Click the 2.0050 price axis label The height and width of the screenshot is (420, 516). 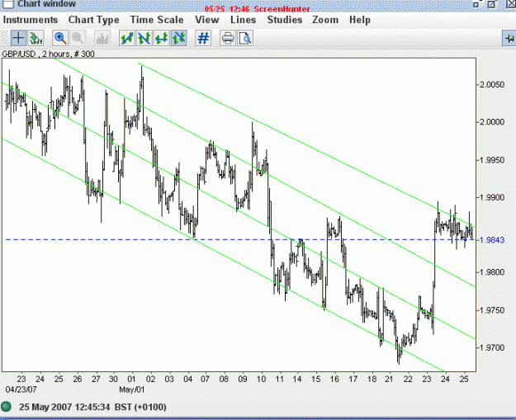click(x=492, y=84)
